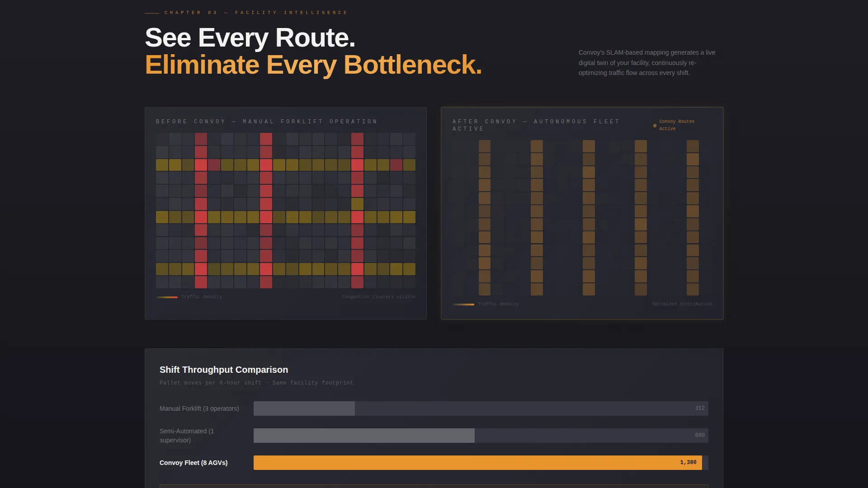Screen dimensions: 868x488
Task: Click the Before Convoy heatmap panel title
Action: point(267,122)
